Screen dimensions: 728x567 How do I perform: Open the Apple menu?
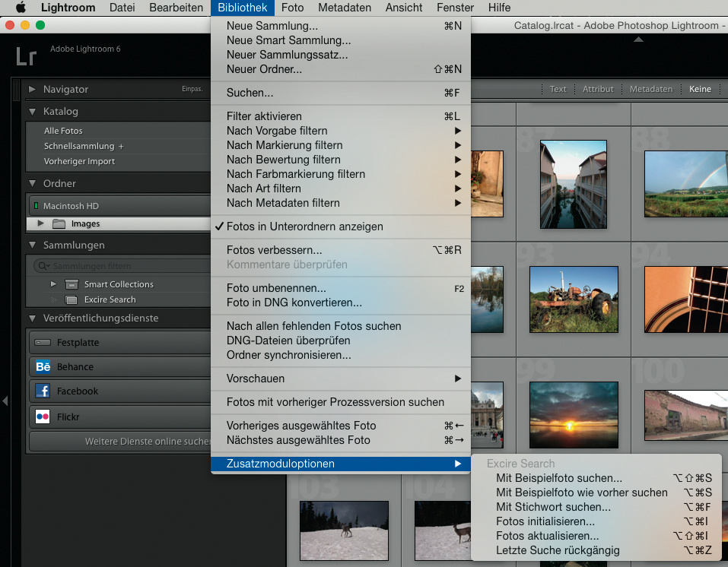point(21,8)
